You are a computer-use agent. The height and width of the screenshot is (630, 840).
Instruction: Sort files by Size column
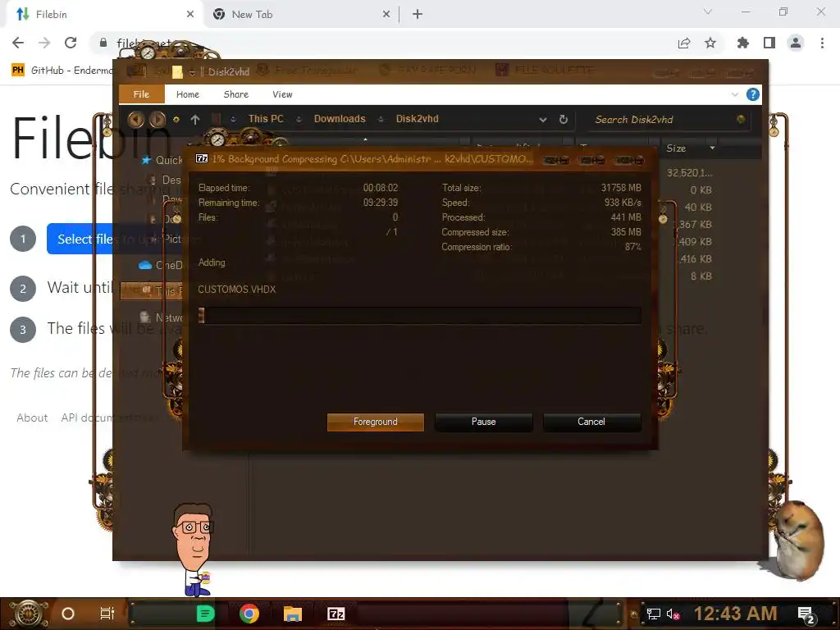676,148
